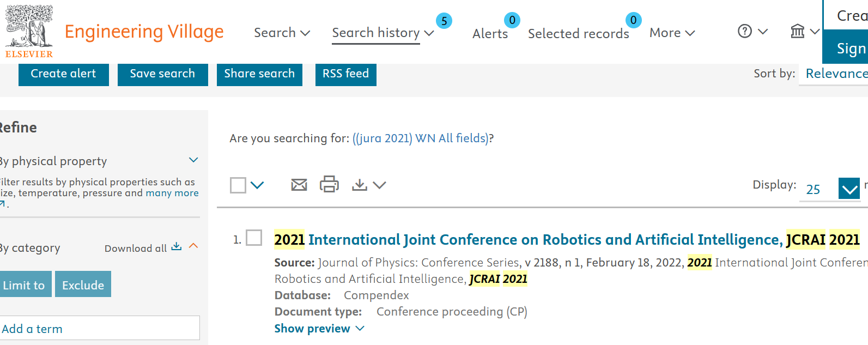This screenshot has height=345, width=868.
Task: Click the download records icon
Action: click(360, 185)
